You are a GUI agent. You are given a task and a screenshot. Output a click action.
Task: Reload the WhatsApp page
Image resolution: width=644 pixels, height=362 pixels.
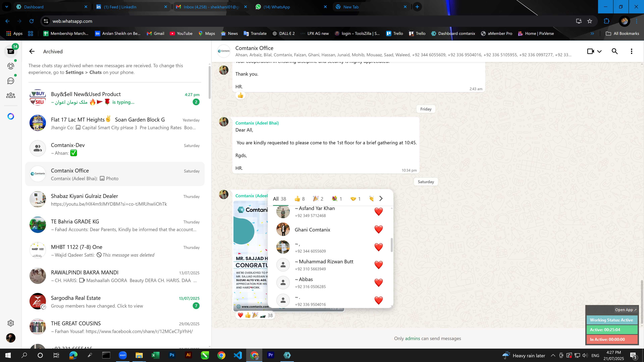(32, 21)
